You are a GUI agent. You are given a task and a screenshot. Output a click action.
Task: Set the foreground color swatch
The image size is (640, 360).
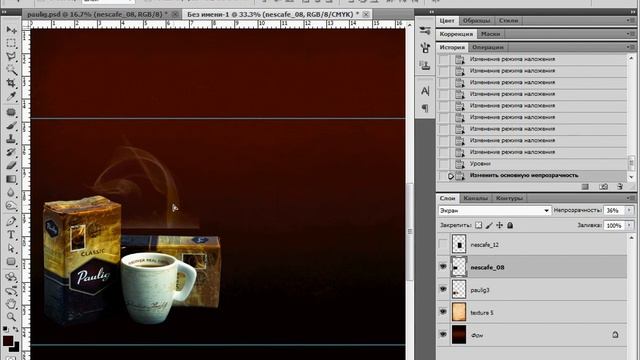click(x=8, y=341)
